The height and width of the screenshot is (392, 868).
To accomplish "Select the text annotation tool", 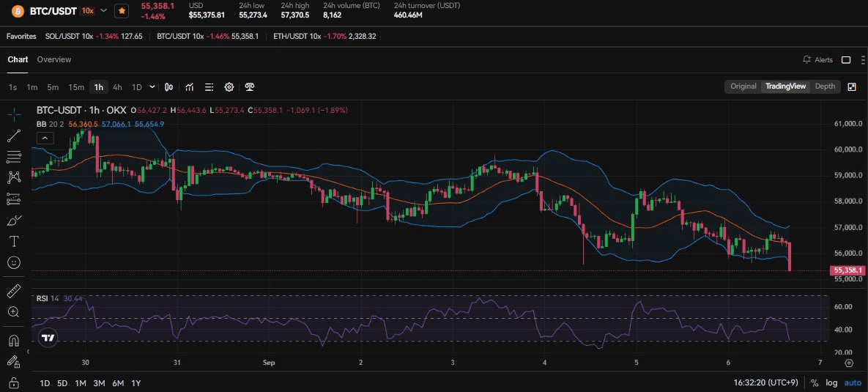I will (x=14, y=241).
